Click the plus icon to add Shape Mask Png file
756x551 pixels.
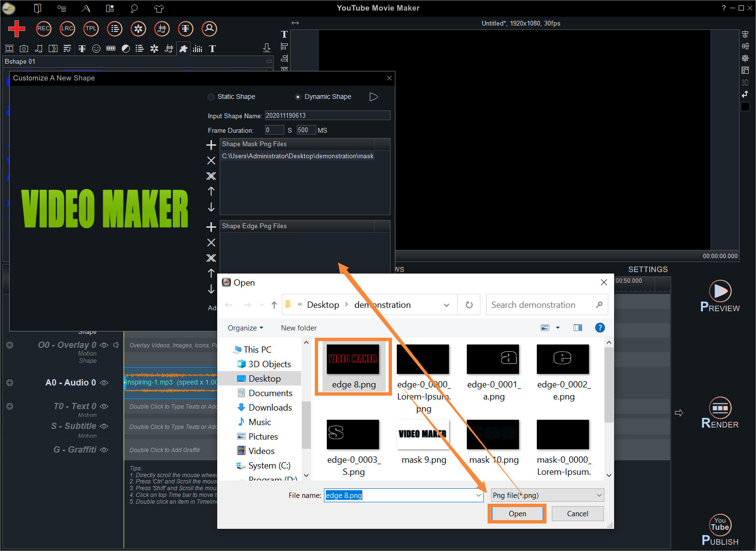coord(211,145)
